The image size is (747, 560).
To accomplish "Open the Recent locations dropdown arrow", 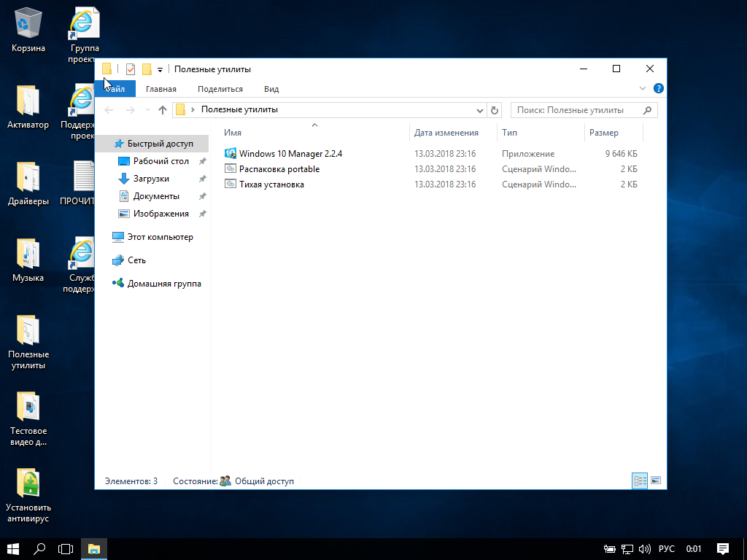I will (x=147, y=110).
